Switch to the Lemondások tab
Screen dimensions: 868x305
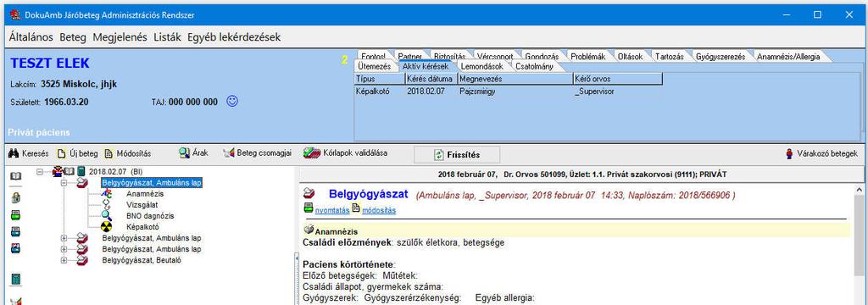coord(481,66)
